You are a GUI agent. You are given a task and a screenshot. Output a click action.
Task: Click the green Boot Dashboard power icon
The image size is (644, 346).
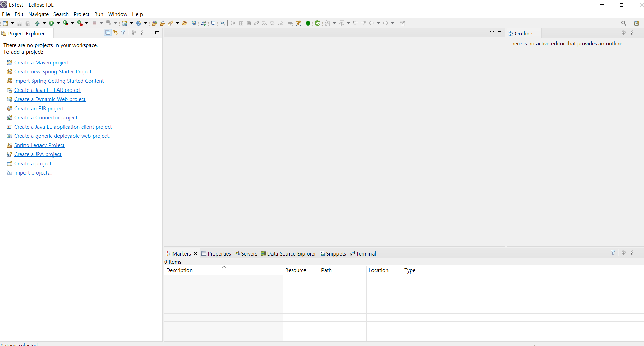308,23
